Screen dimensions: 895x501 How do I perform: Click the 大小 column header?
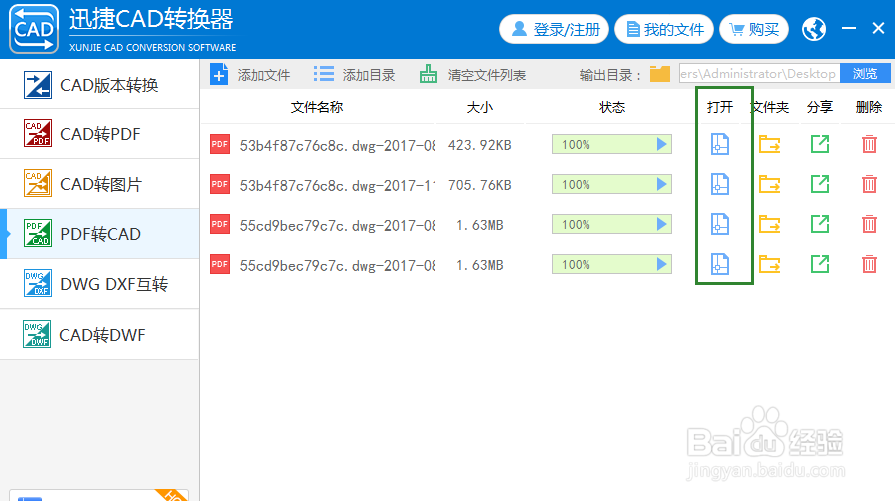[x=479, y=107]
